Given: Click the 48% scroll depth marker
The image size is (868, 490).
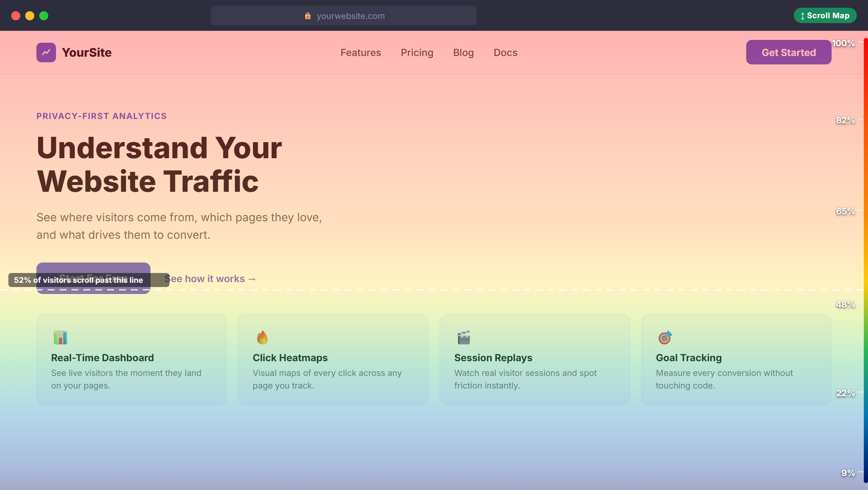Looking at the screenshot, I should [x=846, y=304].
